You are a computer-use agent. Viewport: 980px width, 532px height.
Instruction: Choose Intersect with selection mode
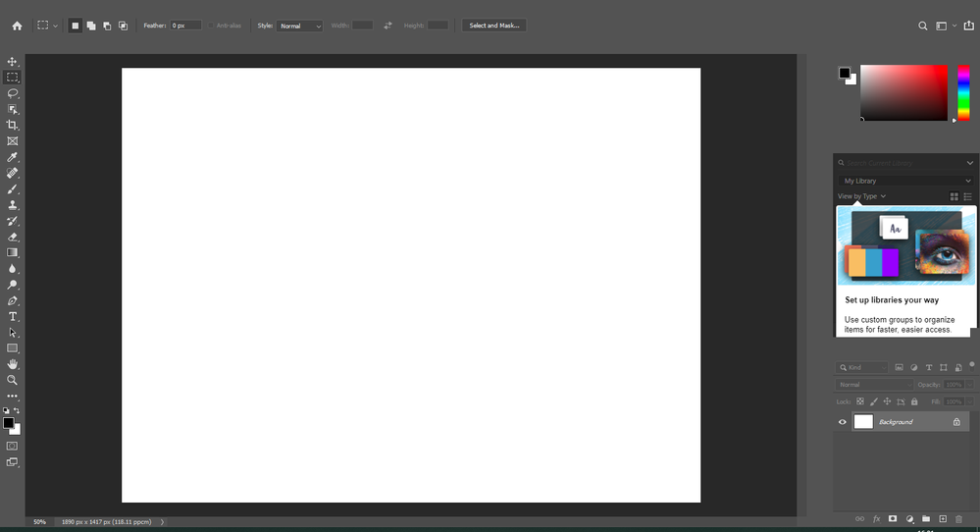pos(124,26)
